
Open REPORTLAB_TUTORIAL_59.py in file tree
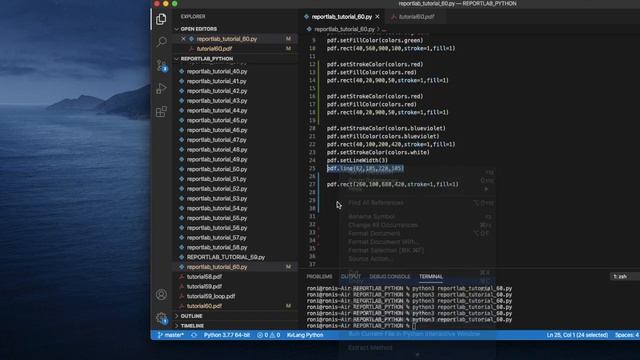click(x=225, y=257)
